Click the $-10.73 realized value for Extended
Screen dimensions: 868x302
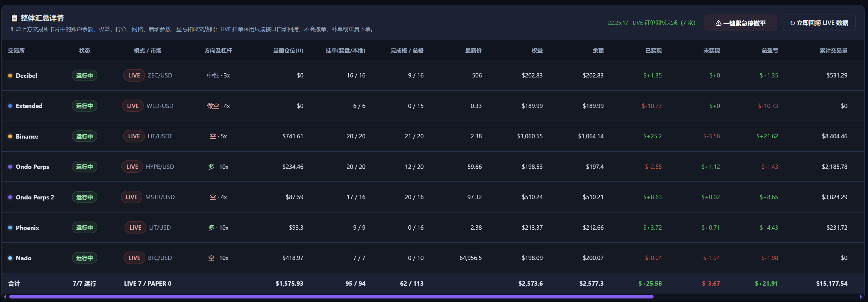[x=652, y=106]
